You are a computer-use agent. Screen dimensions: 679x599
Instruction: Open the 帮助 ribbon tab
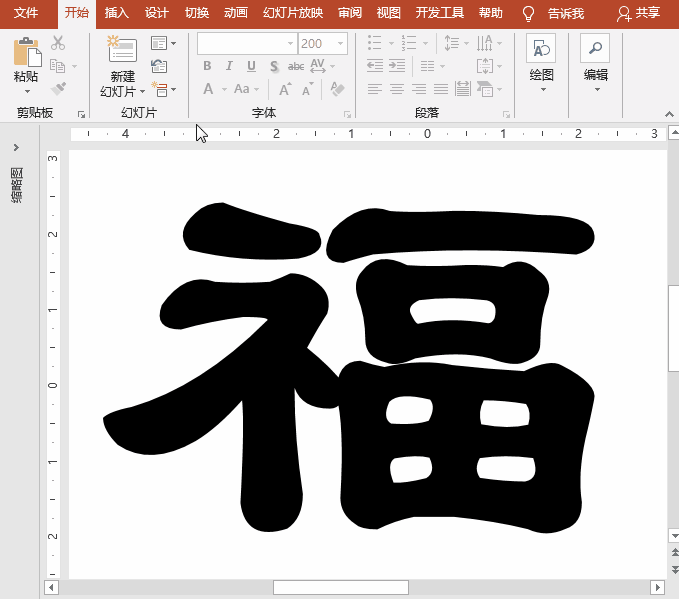pyautogui.click(x=491, y=13)
